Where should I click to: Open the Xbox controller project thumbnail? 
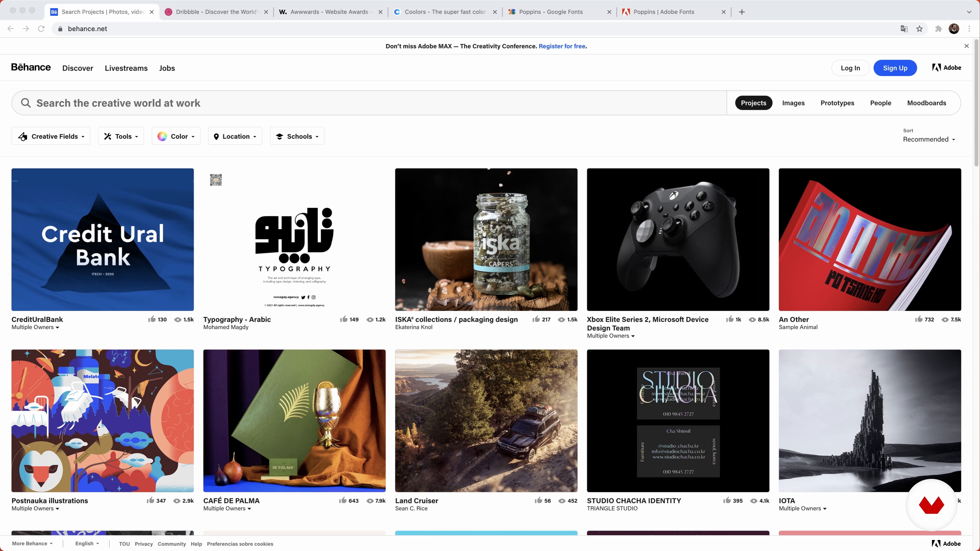[x=678, y=240]
